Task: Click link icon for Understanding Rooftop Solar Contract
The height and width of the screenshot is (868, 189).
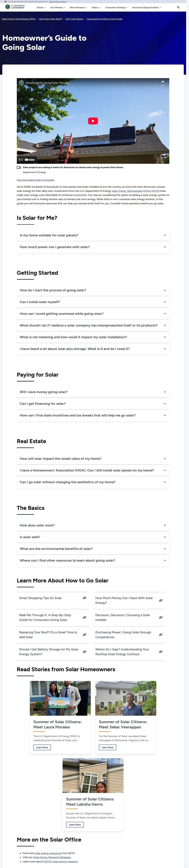Action: (x=161, y=652)
